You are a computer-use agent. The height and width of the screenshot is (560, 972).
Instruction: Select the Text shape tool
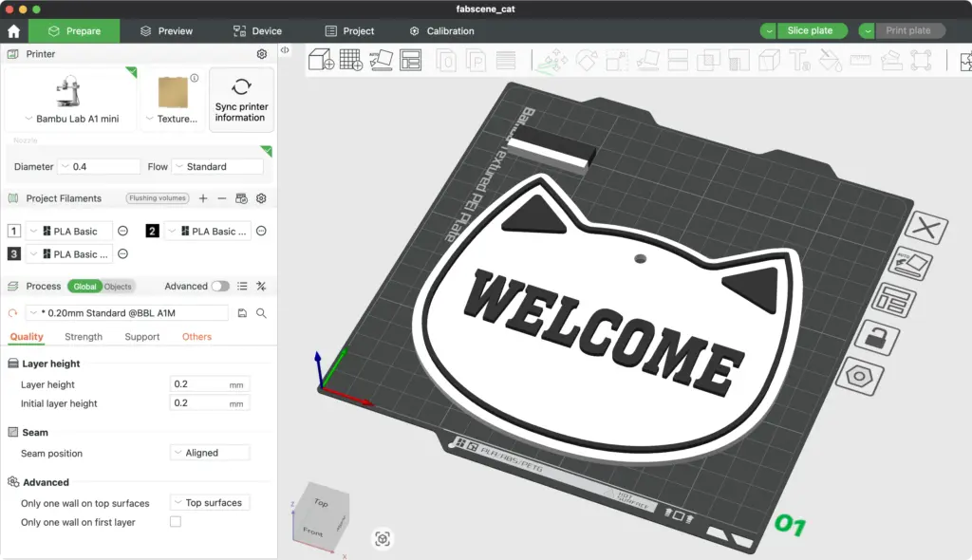tap(799, 61)
